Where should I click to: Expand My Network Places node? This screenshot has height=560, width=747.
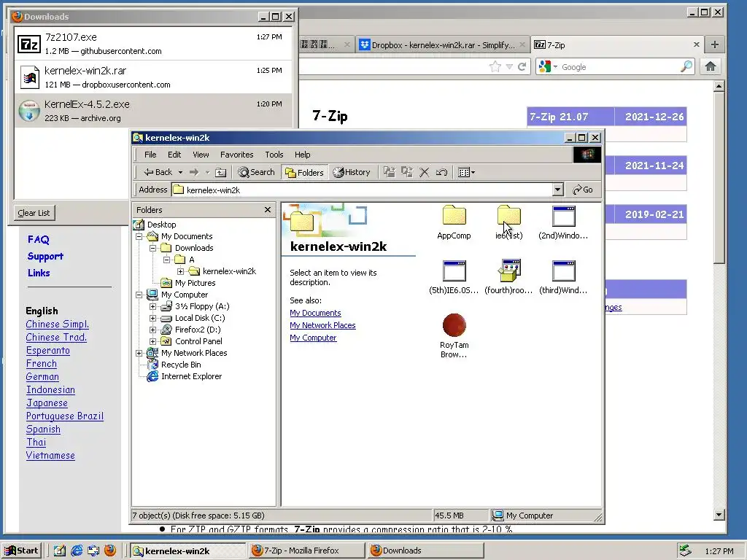[x=139, y=353]
